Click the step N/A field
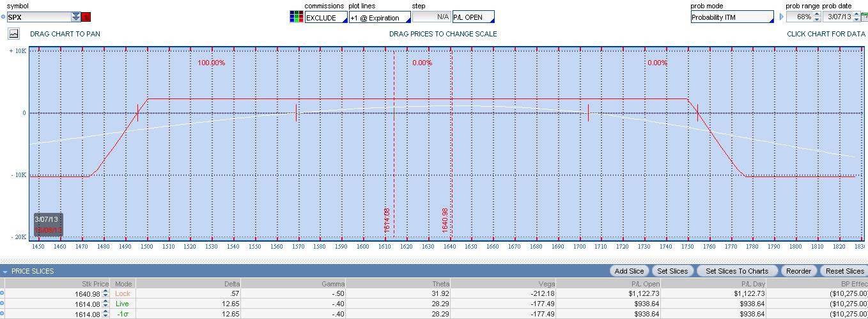 coord(431,17)
